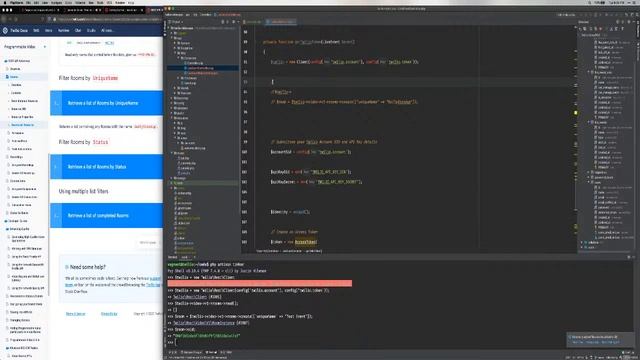Select the Local terminal tab
This screenshot has width=640, height=360.
pos(184,258)
